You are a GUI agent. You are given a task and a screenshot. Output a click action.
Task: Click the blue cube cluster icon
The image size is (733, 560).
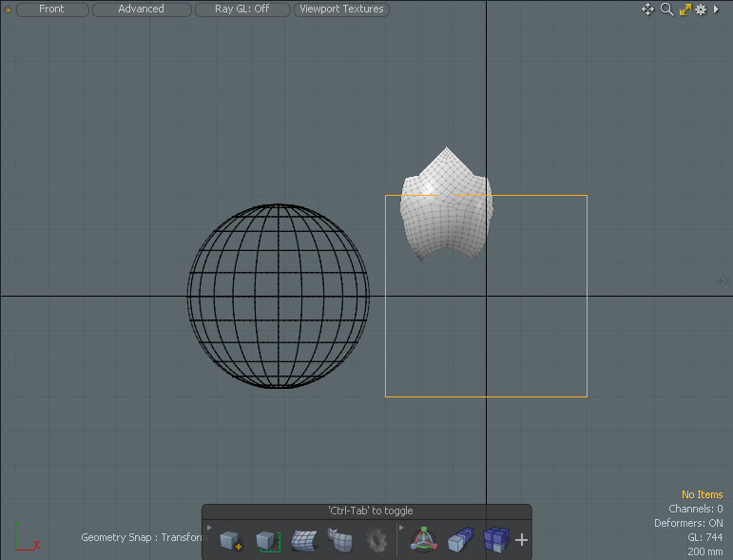pos(496,540)
